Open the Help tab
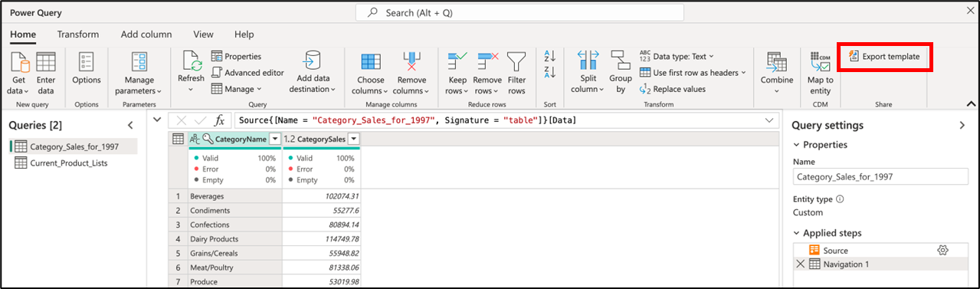Image resolution: width=980 pixels, height=289 pixels. [x=244, y=34]
